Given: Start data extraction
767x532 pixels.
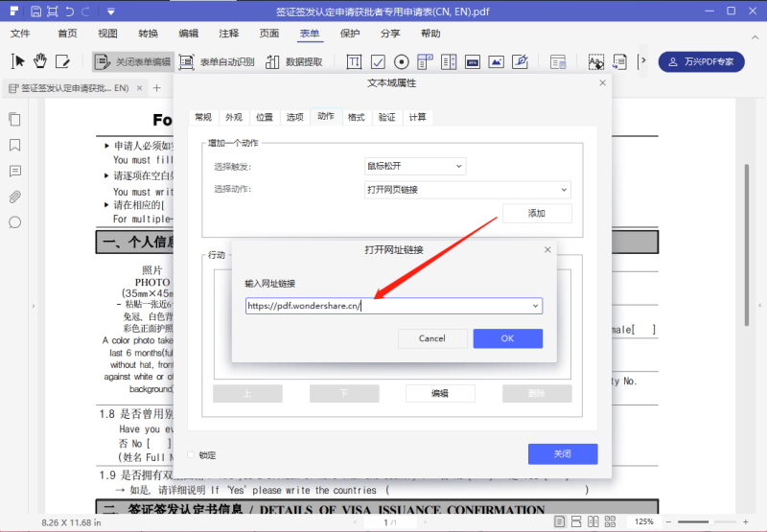Looking at the screenshot, I should point(294,61).
